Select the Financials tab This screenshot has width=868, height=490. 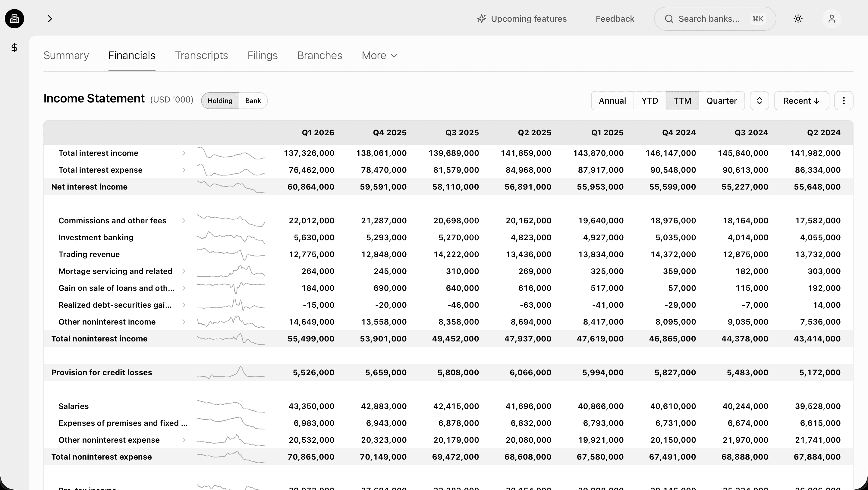point(132,55)
